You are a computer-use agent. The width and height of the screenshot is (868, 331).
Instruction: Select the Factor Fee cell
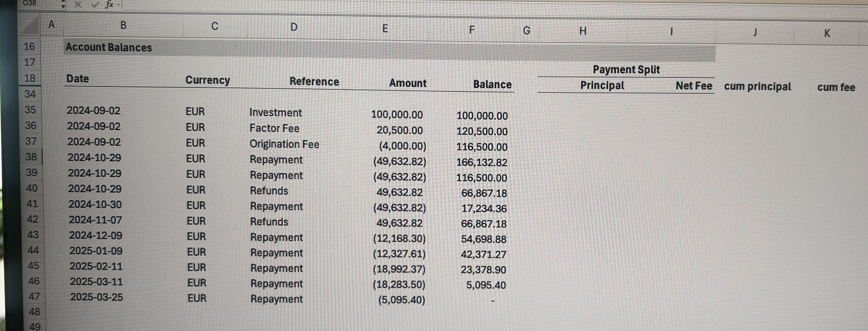click(x=275, y=128)
